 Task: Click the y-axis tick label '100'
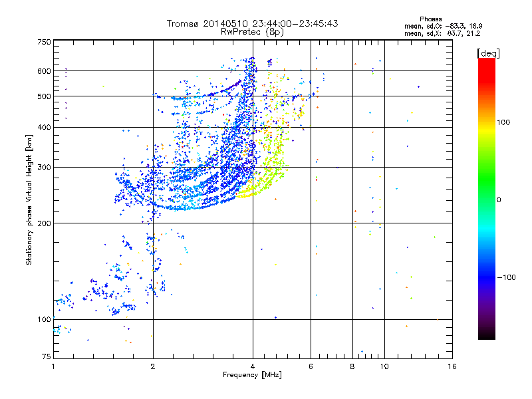click(x=44, y=319)
